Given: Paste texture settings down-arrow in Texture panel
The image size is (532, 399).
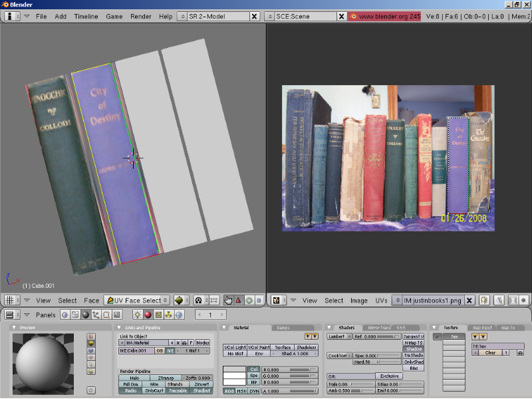Looking at the screenshot, I should 483,336.
